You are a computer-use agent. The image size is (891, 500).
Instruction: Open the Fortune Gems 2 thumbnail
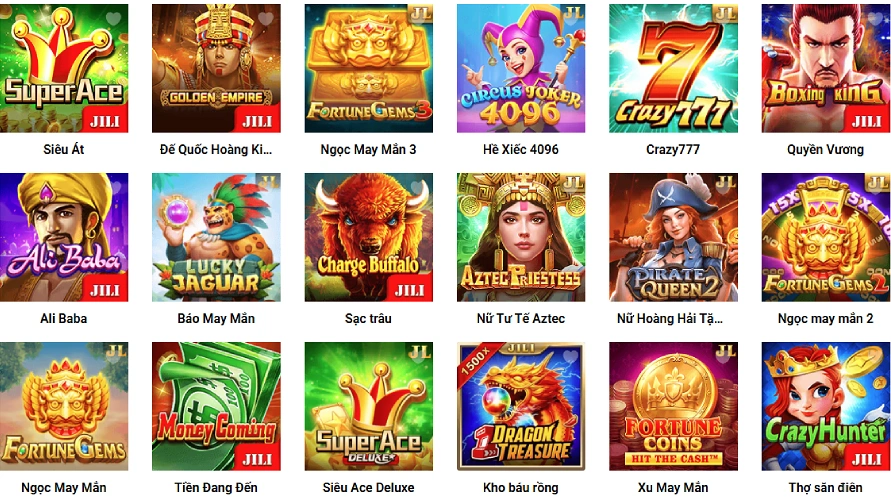click(x=826, y=238)
